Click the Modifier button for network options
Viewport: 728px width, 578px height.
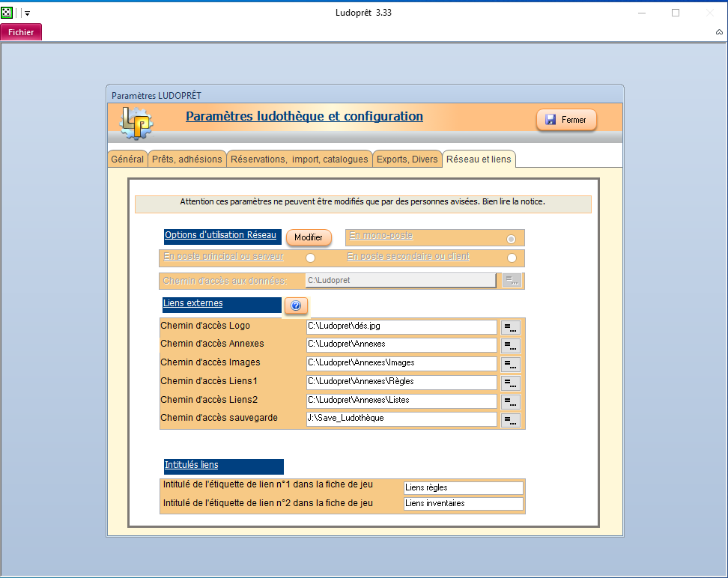(308, 237)
